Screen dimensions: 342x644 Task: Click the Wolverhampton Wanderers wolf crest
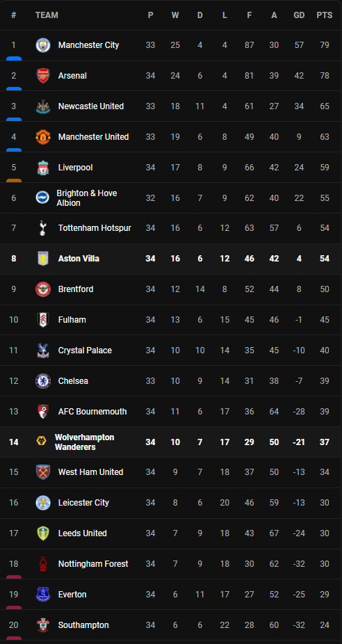point(42,442)
